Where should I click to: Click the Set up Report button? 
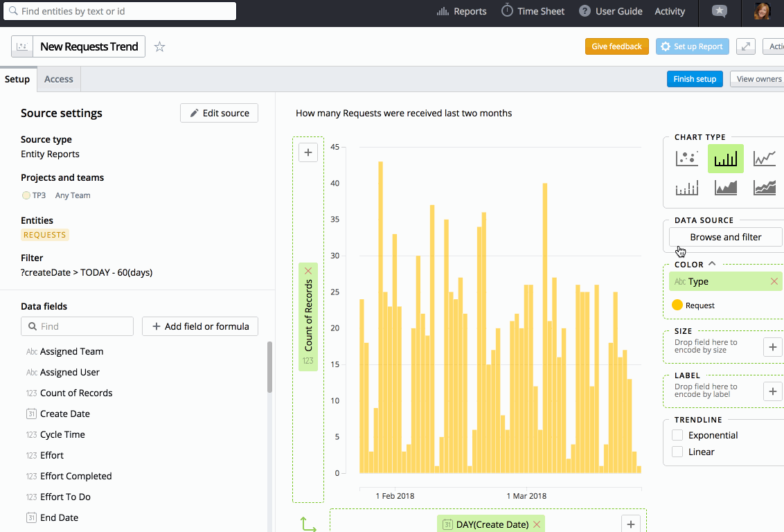pos(692,46)
